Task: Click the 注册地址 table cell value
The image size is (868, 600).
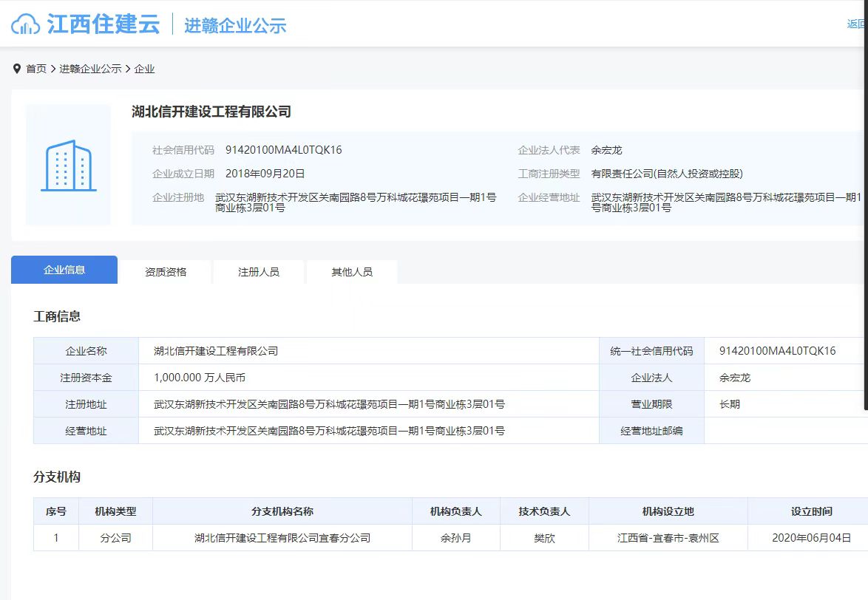Action: 329,404
